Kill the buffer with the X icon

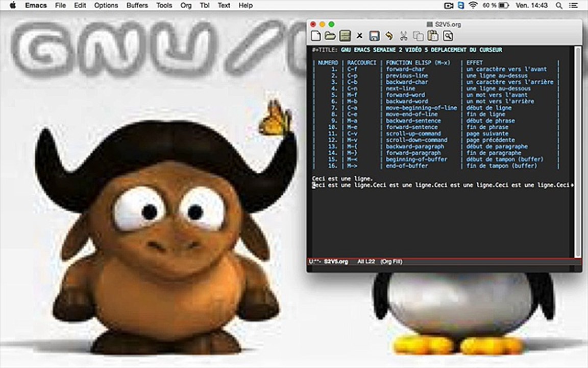tap(360, 36)
